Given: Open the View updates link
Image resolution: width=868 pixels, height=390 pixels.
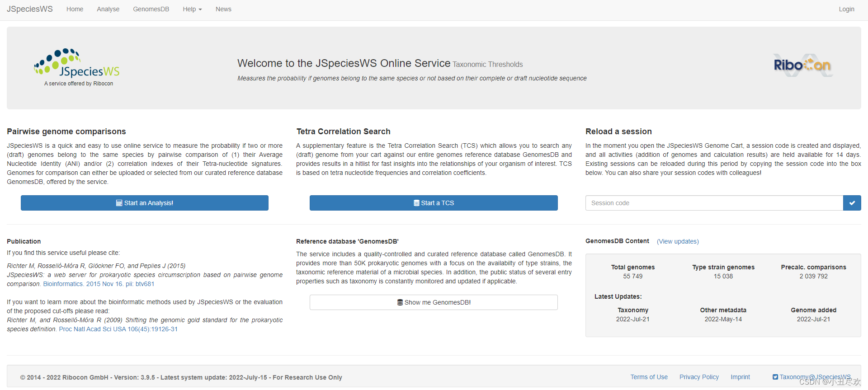Looking at the screenshot, I should (678, 241).
